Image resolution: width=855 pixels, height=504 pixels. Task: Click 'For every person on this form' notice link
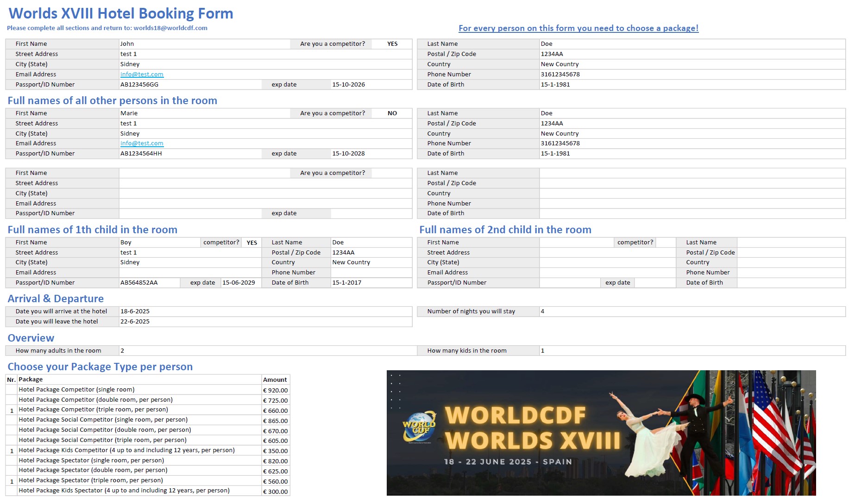tap(578, 28)
